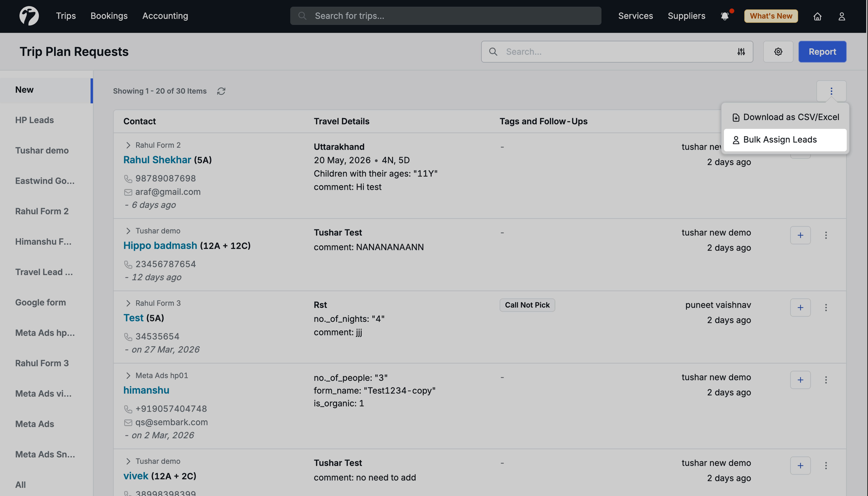868x496 pixels.
Task: Open more options for Test (5A) row
Action: point(826,307)
